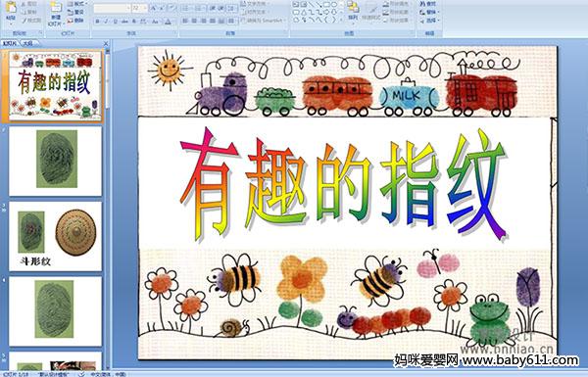
Task: Click the Convert to SmartArt button
Action: (263, 21)
